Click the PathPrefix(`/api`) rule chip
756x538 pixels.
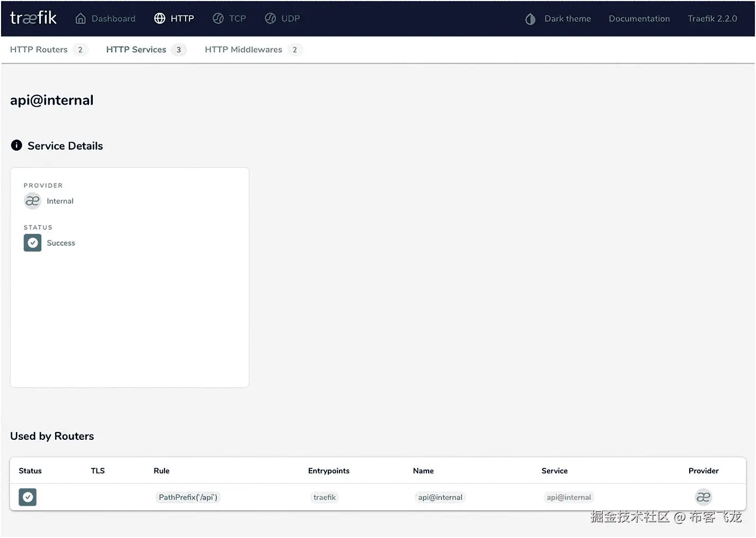coord(188,497)
